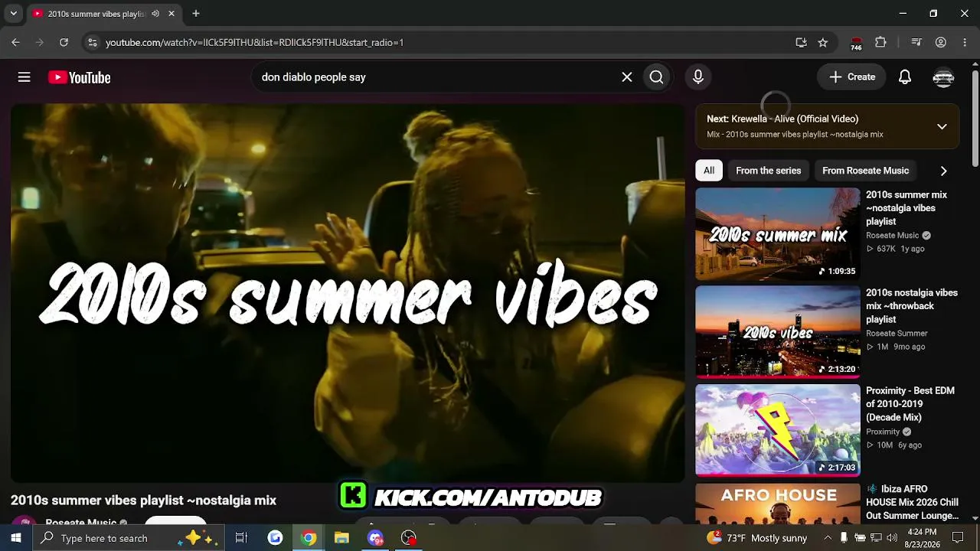
Task: Click Roseate Music under 2010s summer mix
Action: pos(892,236)
